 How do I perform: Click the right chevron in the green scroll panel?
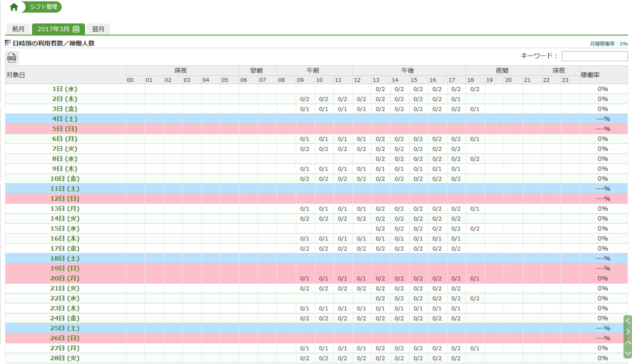(x=628, y=331)
